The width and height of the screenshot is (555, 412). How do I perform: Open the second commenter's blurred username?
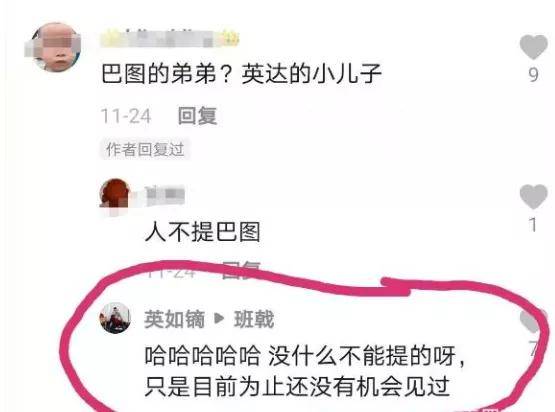[x=165, y=195]
